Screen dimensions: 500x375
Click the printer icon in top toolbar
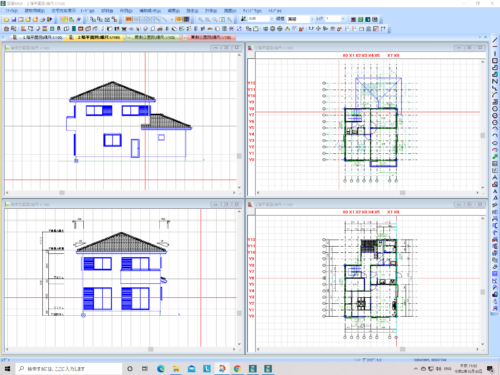click(x=42, y=19)
